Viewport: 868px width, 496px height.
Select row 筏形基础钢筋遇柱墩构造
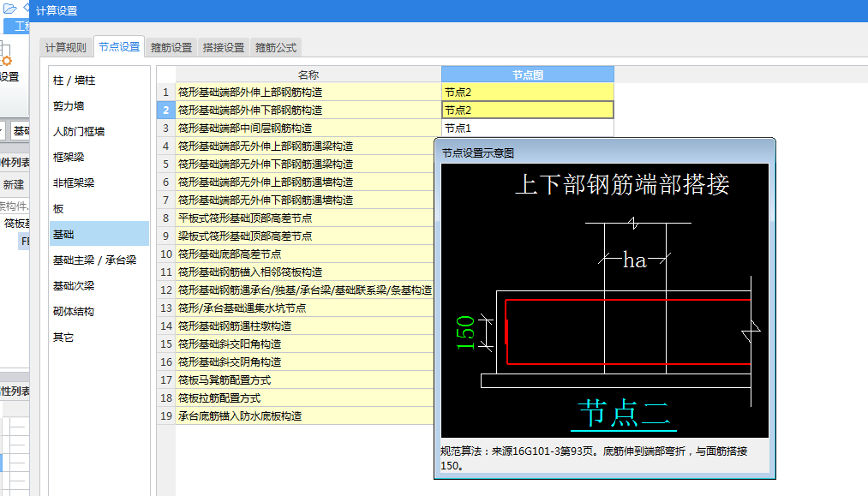[305, 326]
